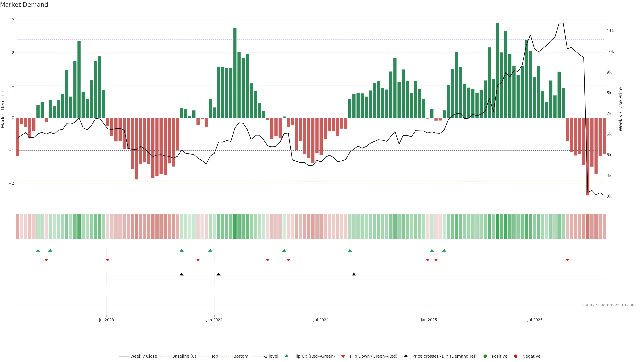Click the Jul 2025 x-axis label
644x362 pixels.
tap(535, 320)
